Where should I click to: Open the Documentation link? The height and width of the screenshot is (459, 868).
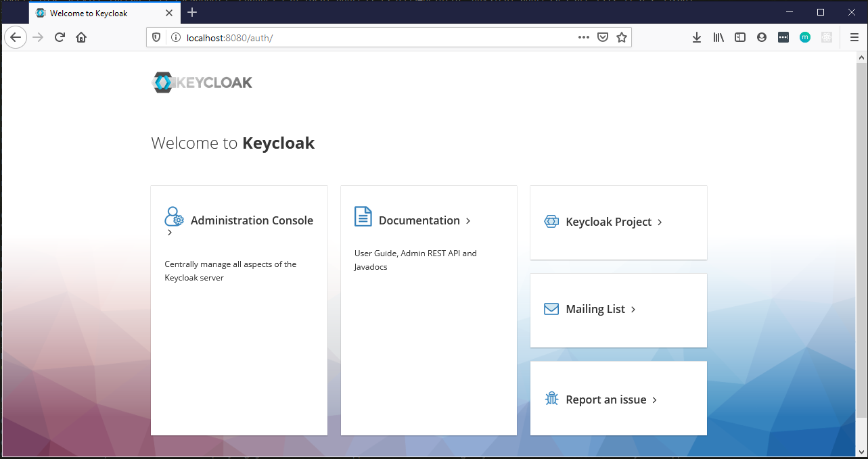[419, 220]
